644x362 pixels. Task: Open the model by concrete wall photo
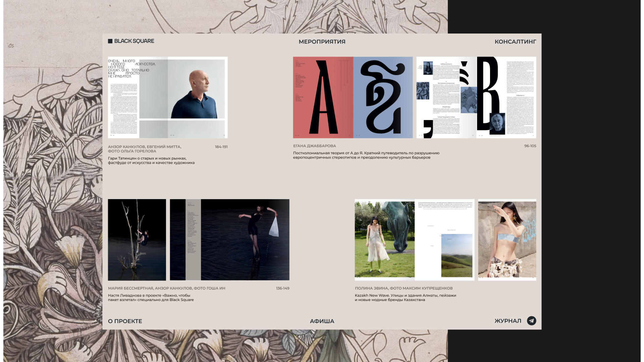[507, 240]
